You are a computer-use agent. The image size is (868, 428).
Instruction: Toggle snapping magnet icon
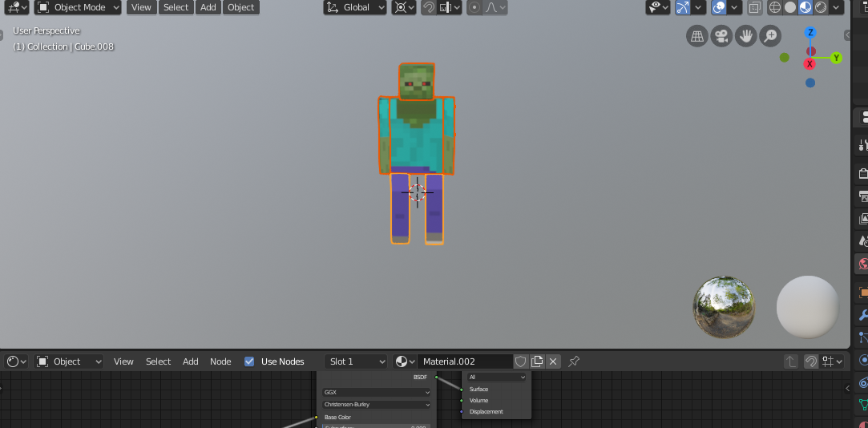(x=429, y=7)
